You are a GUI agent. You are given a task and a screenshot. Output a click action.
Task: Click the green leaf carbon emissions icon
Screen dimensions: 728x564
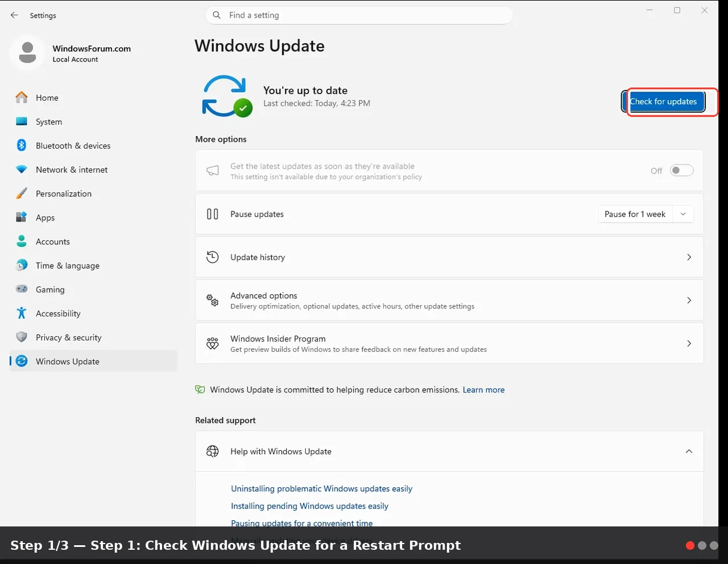coord(200,389)
